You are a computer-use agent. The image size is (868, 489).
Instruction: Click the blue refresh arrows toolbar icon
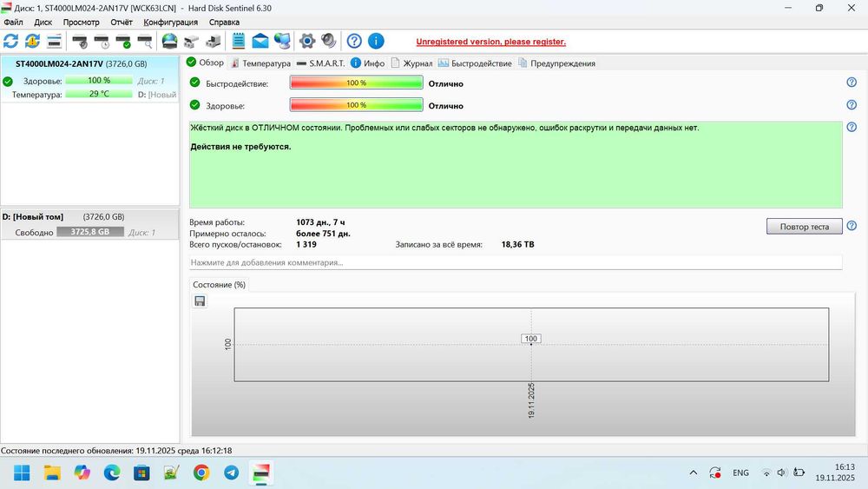click(x=11, y=41)
